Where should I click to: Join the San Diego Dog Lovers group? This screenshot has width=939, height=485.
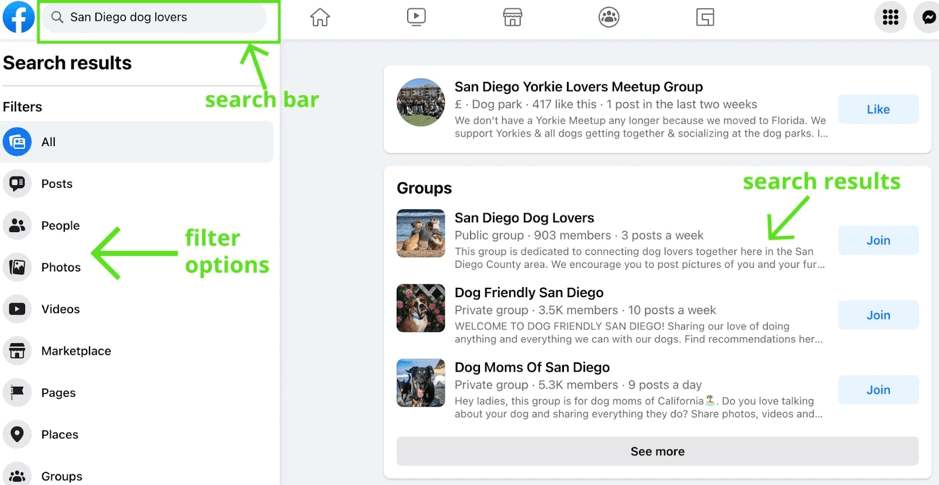[878, 240]
